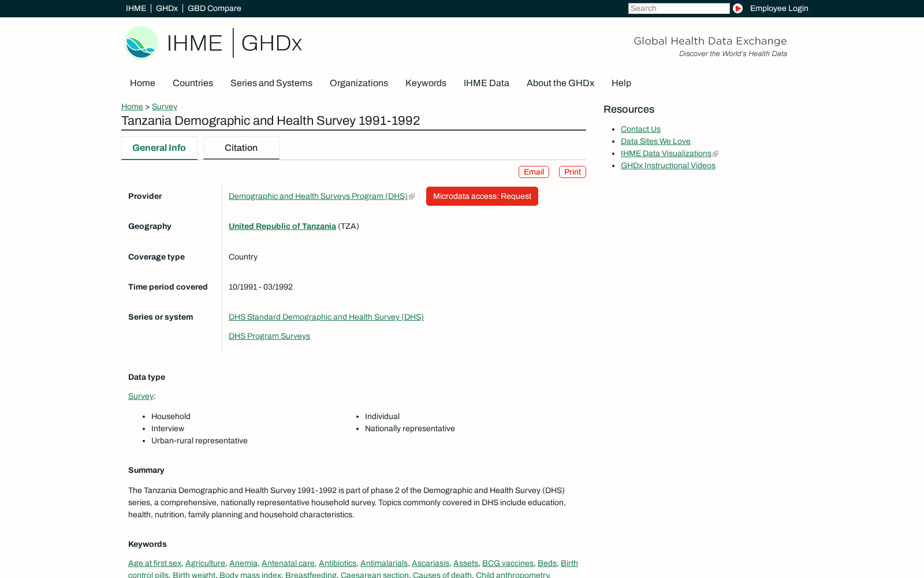Click into the Search input field
Image resolution: width=924 pixels, height=578 pixels.
click(679, 8)
